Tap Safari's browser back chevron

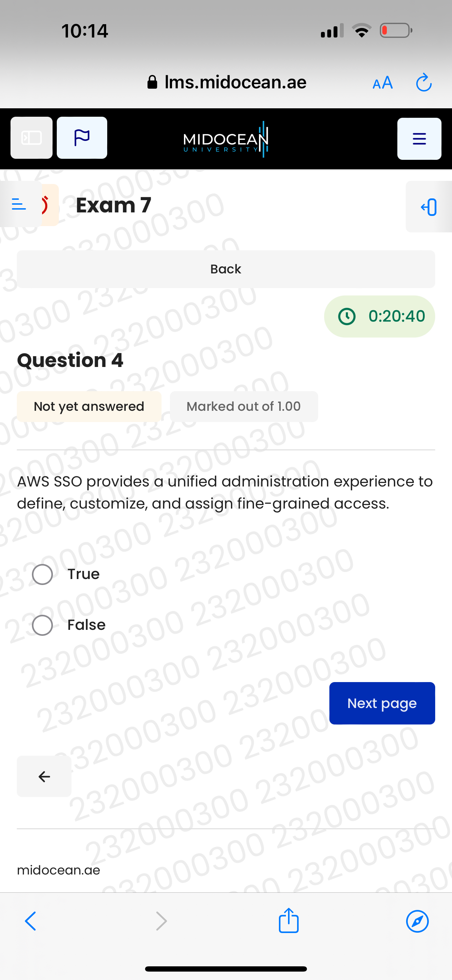point(30,921)
